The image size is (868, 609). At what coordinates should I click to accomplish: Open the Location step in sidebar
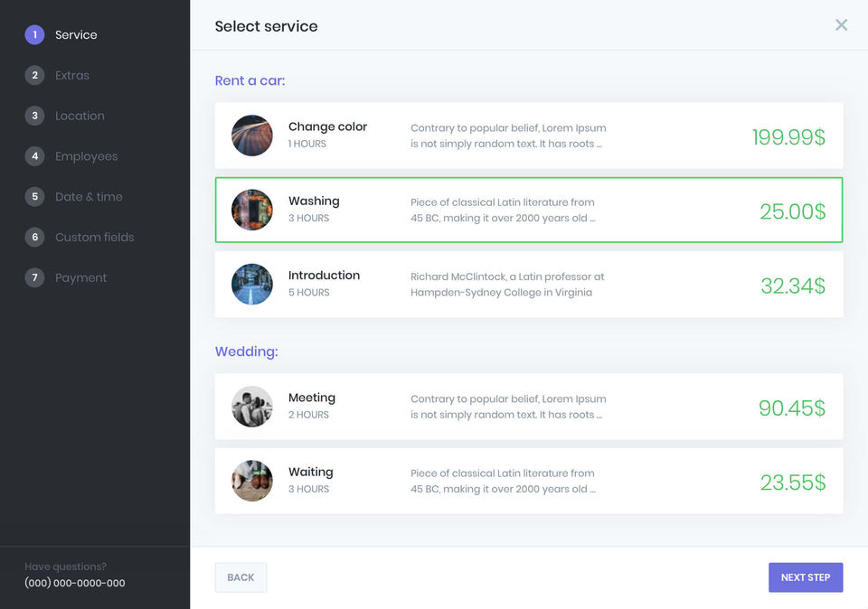pyautogui.click(x=80, y=116)
